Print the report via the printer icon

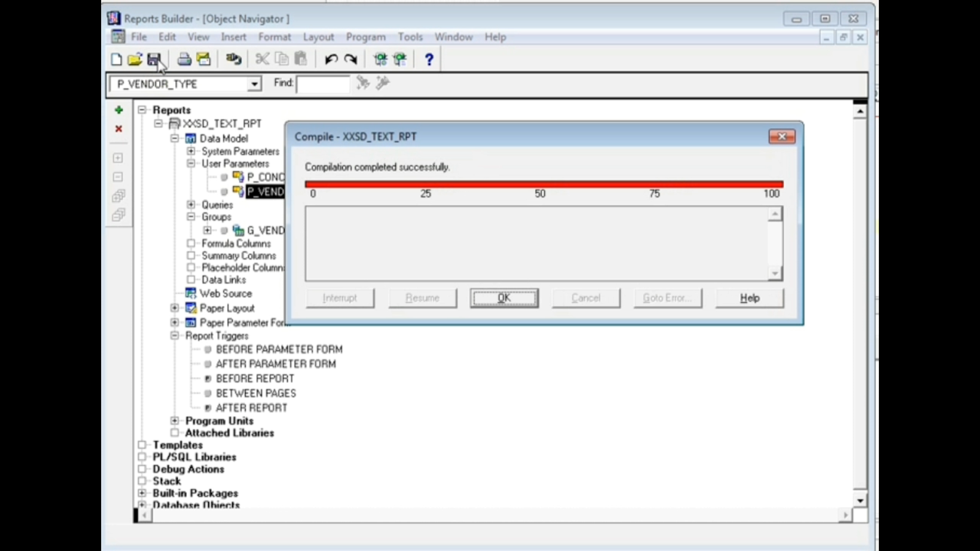click(x=184, y=58)
